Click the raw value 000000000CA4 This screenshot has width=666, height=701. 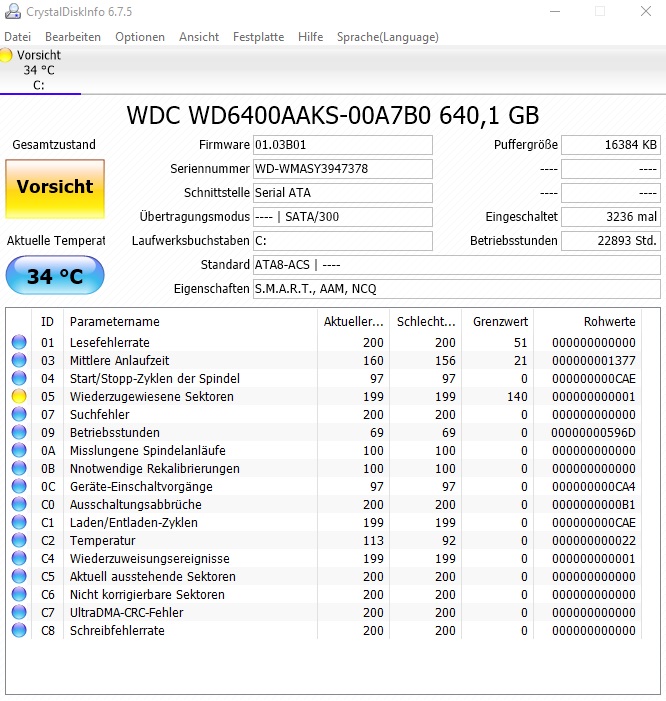pos(594,487)
